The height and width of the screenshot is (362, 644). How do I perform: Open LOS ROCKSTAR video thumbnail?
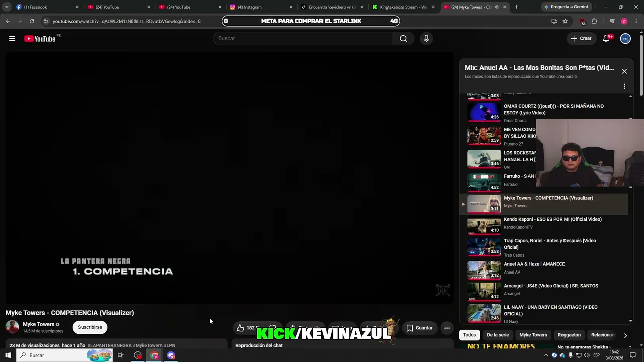point(484,159)
